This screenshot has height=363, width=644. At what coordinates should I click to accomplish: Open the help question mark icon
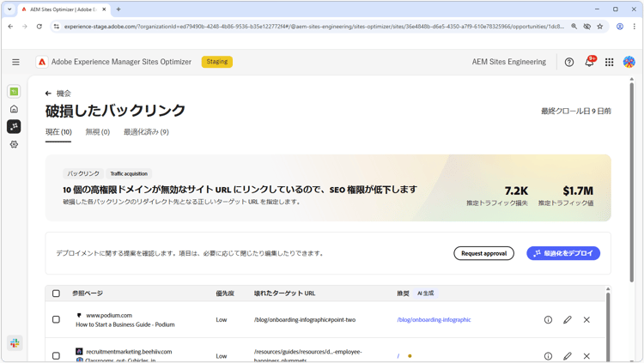[x=568, y=62]
